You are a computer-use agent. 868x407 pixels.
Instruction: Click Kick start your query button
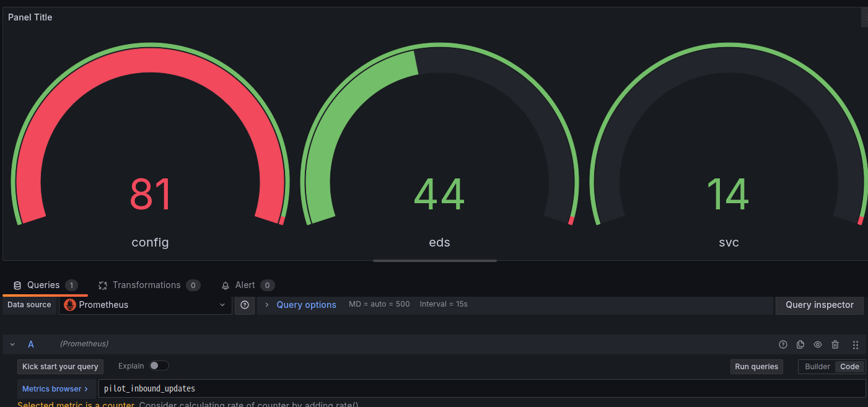point(60,367)
